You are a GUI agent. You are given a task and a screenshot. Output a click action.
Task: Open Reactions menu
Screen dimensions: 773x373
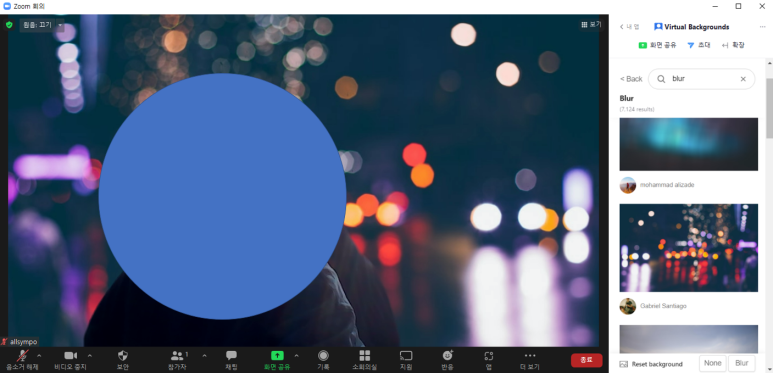447,360
